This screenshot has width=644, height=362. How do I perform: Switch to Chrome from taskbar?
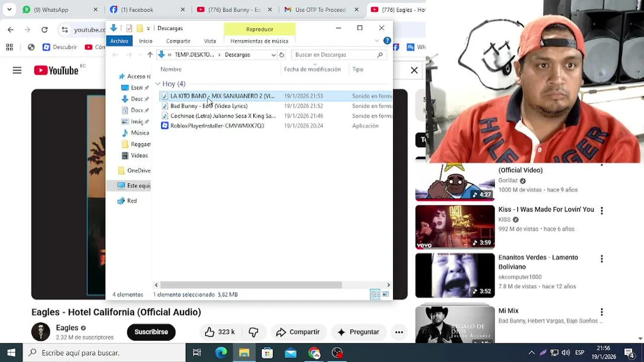click(314, 353)
